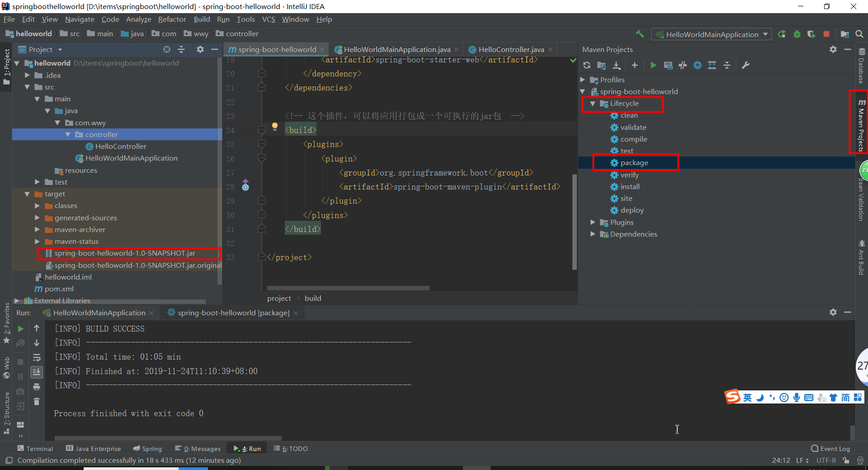868x470 pixels.
Task: Toggle the 1: Project side tool window
Action: [x=6, y=66]
